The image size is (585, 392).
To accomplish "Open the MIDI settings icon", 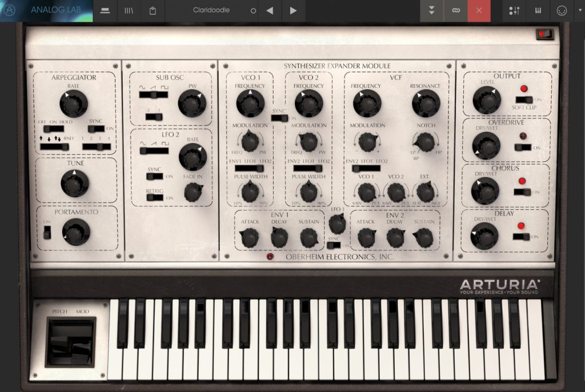I will (x=562, y=10).
